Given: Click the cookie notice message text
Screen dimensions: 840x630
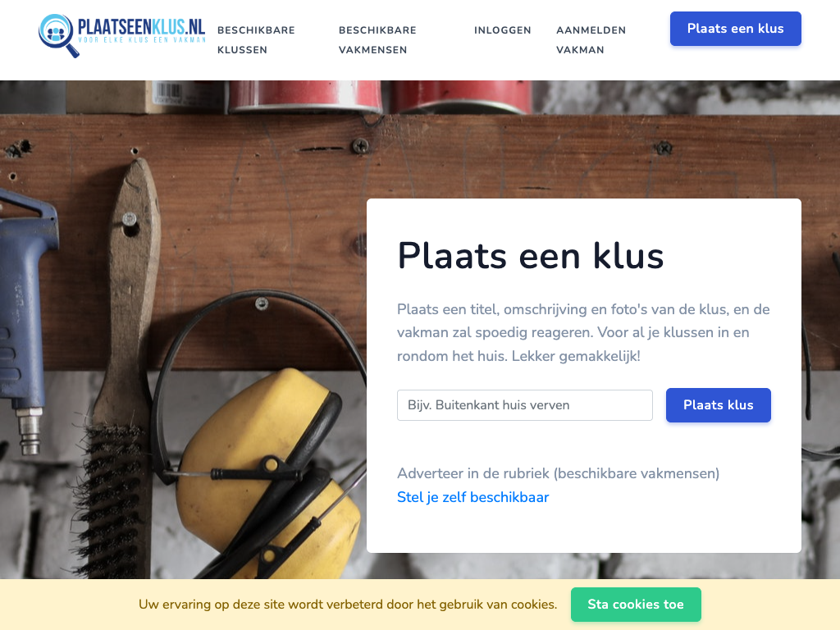Looking at the screenshot, I should [348, 605].
